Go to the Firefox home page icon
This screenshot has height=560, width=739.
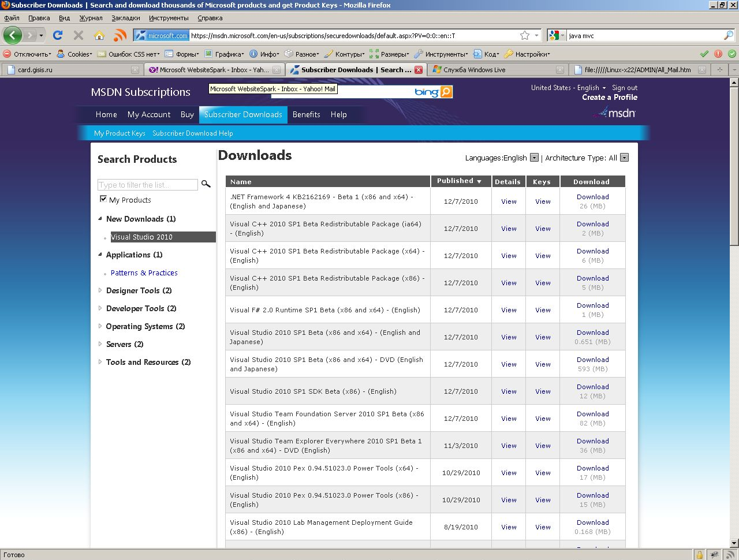[x=99, y=35]
